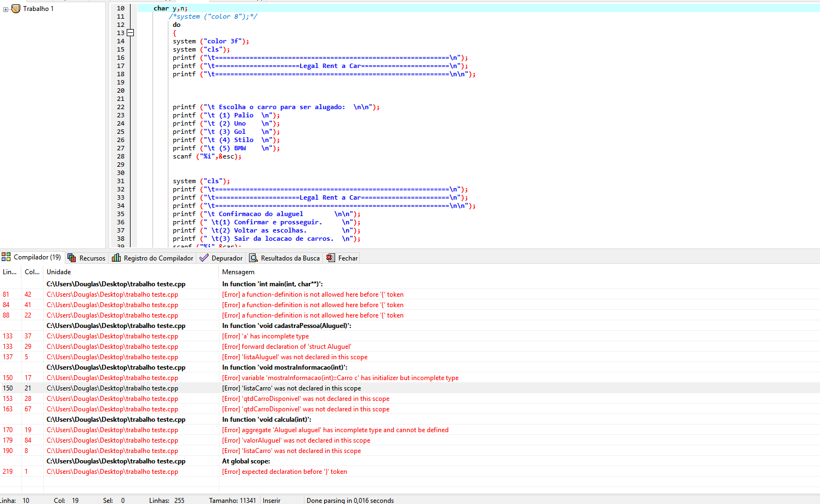Click the Resultados da Busca magnifier icon

[x=253, y=258]
